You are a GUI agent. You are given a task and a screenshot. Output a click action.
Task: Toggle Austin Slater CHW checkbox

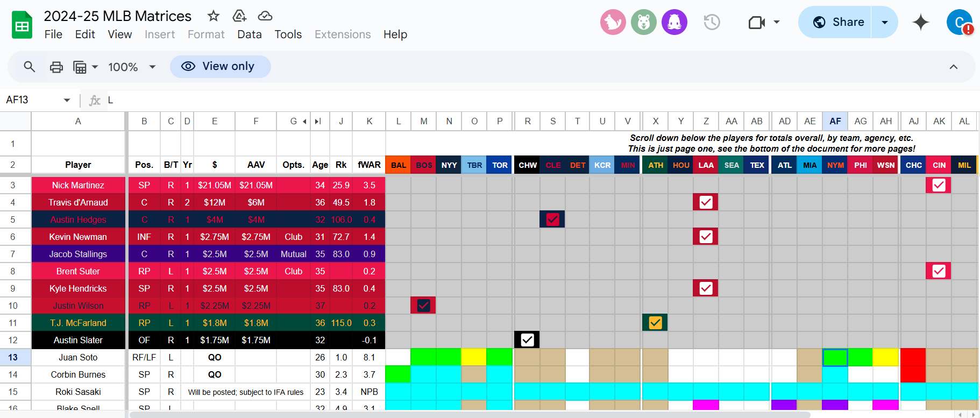click(527, 340)
